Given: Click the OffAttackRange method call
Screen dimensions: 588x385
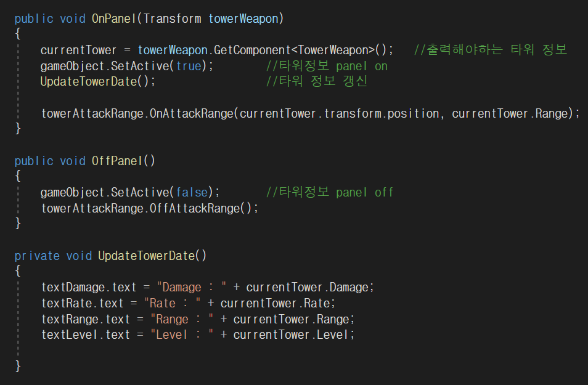Looking at the screenshot, I should pyautogui.click(x=198, y=208).
